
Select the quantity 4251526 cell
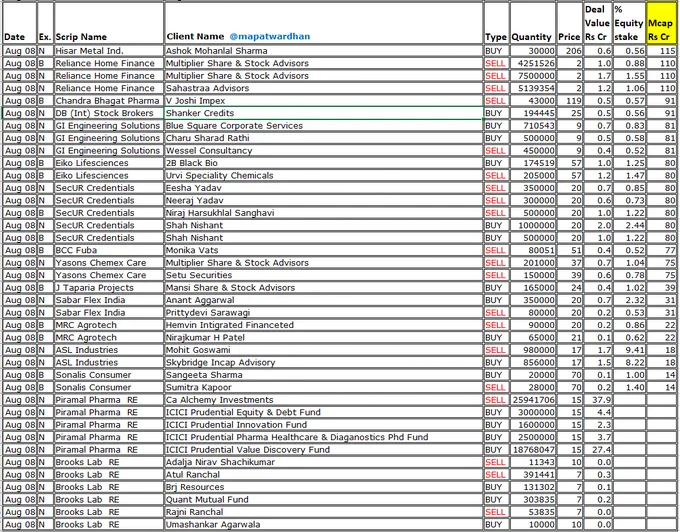click(x=533, y=63)
